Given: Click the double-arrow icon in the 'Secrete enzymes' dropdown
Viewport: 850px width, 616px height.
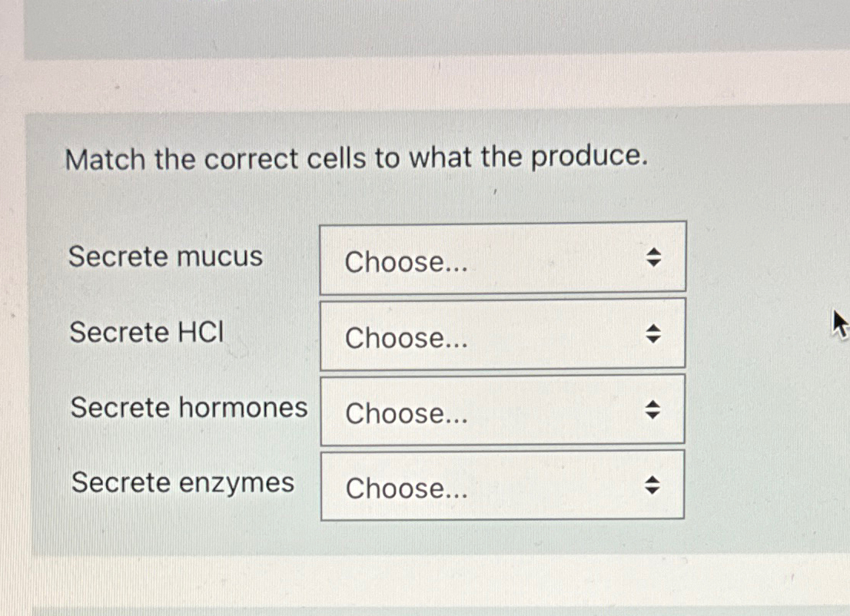Looking at the screenshot, I should coord(652,485).
